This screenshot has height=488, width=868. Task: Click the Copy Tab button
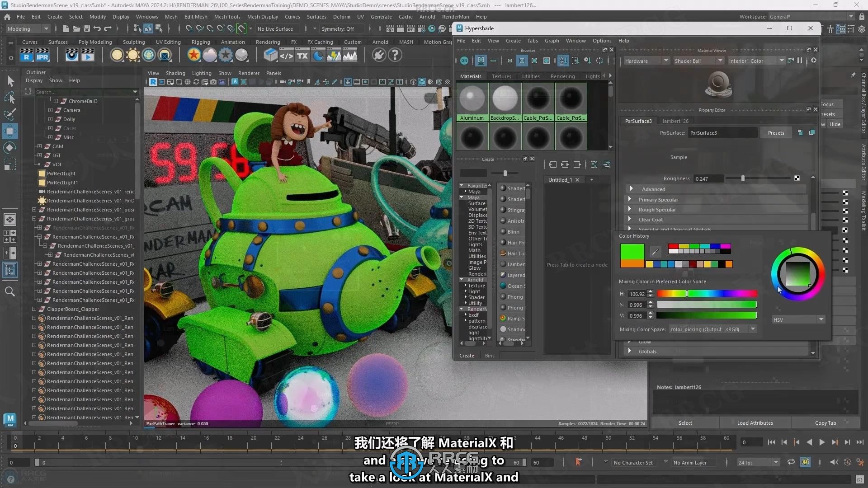[x=826, y=423]
